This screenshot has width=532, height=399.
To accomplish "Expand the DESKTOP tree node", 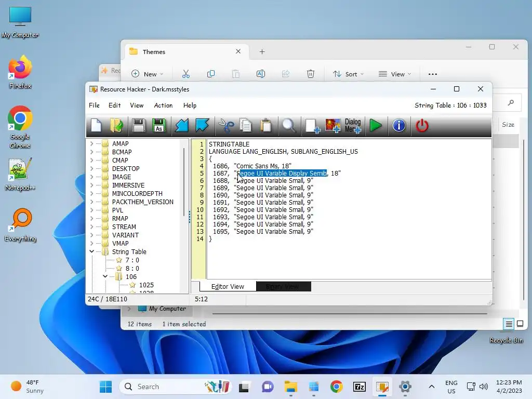I will [x=91, y=169].
